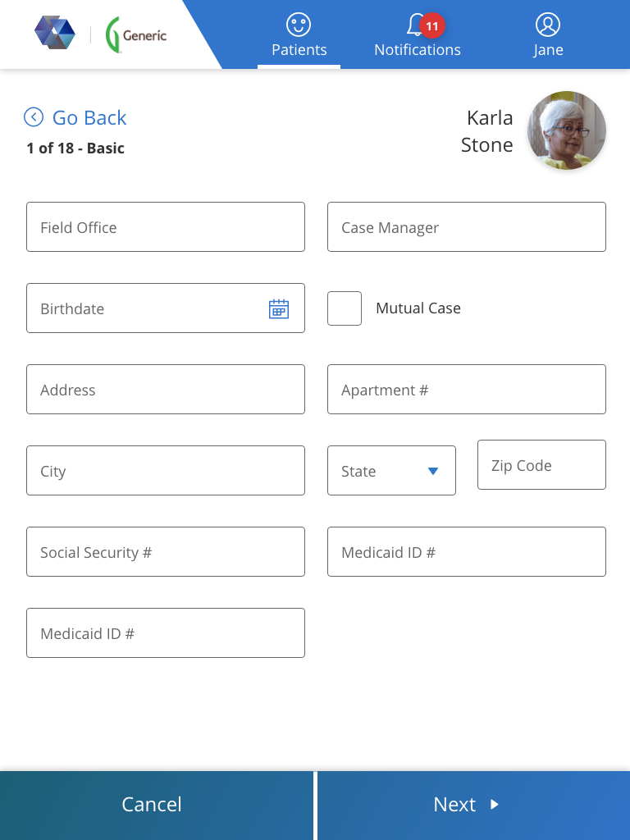Click the Generic brand logo
The image size is (630, 840).
tap(136, 34)
